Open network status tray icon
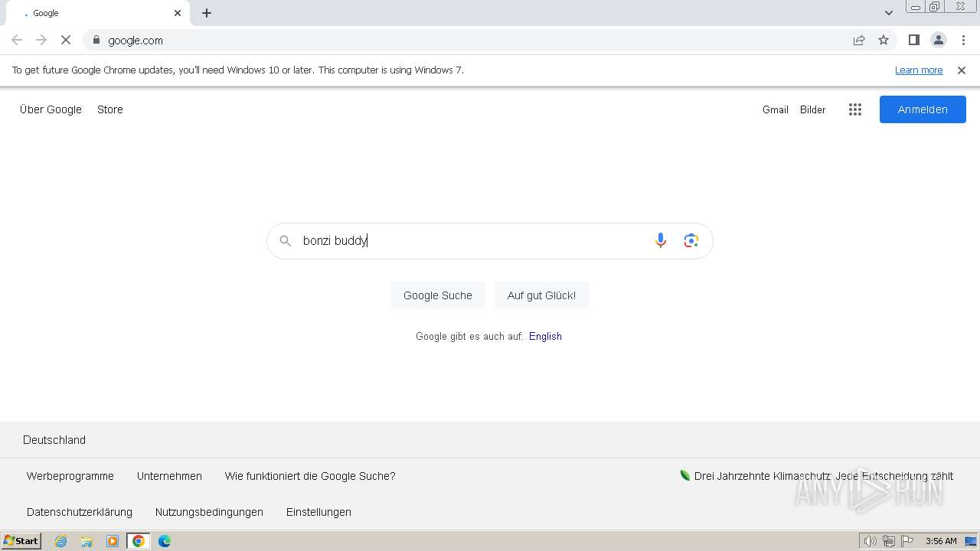This screenshot has height=551, width=980. tap(889, 541)
